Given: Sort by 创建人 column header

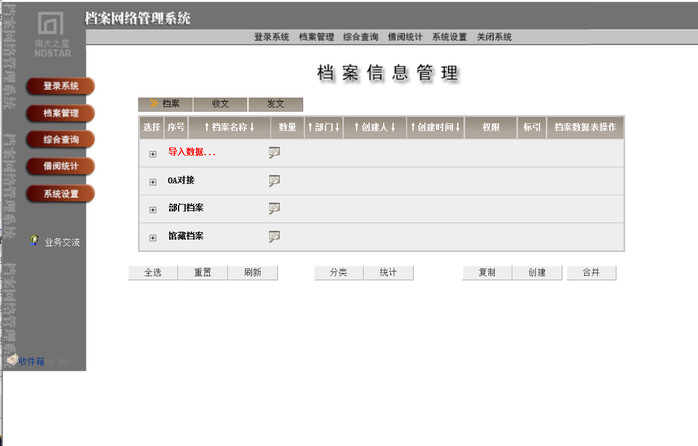Looking at the screenshot, I should click(374, 127).
